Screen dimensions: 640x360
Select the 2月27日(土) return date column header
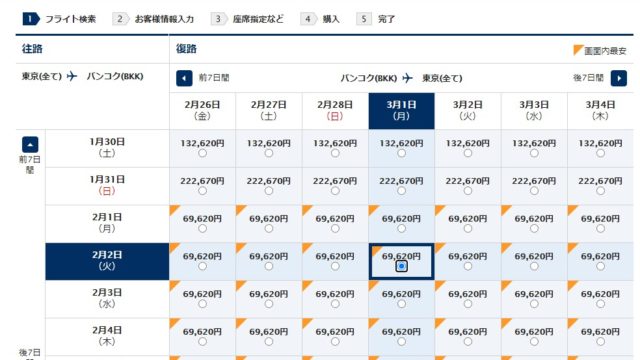point(269,111)
